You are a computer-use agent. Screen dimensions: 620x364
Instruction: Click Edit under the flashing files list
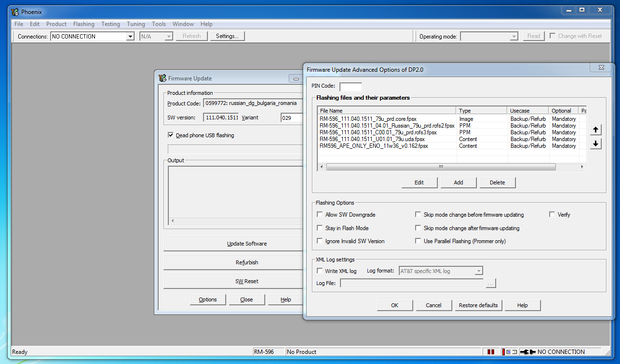pos(419,182)
